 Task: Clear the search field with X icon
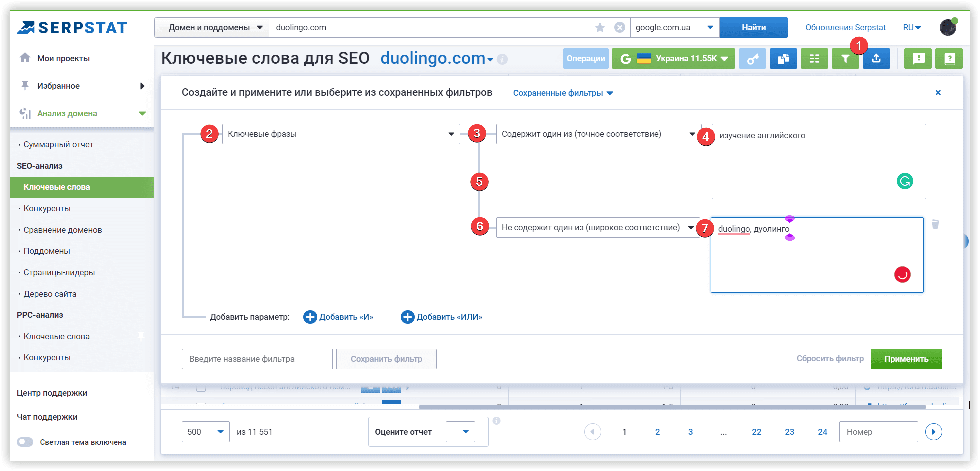point(619,27)
